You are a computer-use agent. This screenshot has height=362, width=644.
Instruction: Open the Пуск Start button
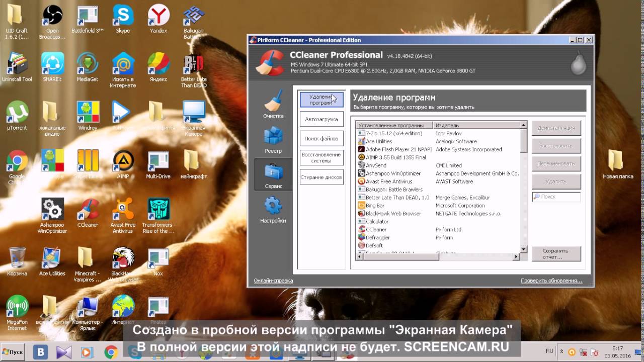coord(14,351)
